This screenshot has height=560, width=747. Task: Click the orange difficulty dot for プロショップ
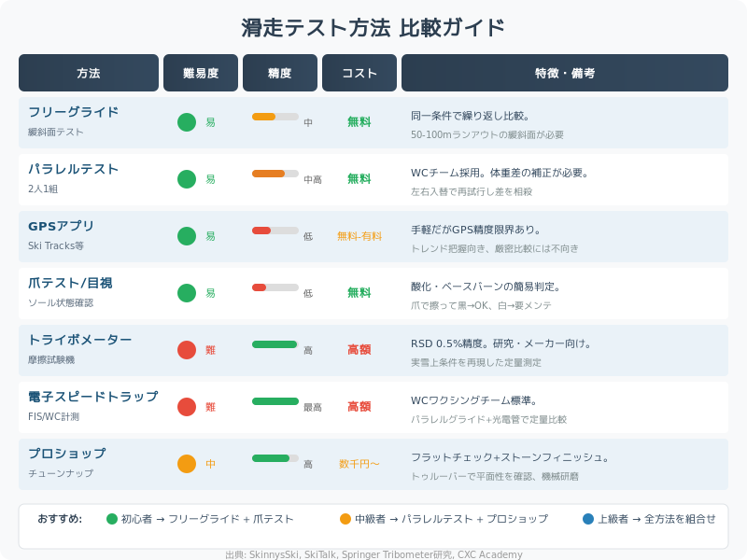pyautogui.click(x=187, y=464)
